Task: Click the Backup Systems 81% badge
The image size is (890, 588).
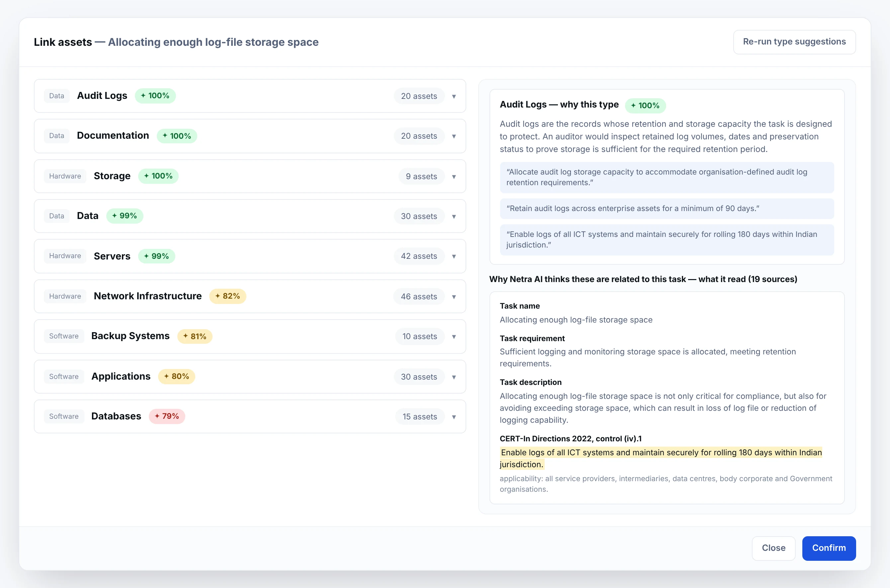Action: (195, 336)
